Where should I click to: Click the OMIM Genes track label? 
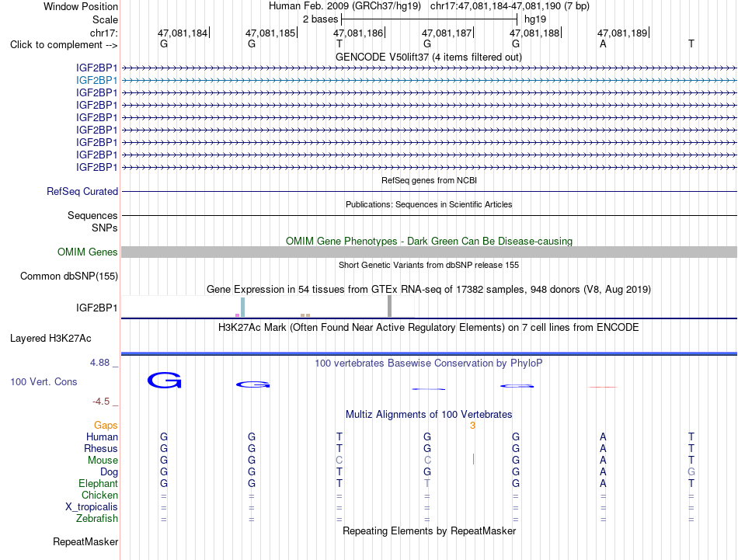pos(87,252)
